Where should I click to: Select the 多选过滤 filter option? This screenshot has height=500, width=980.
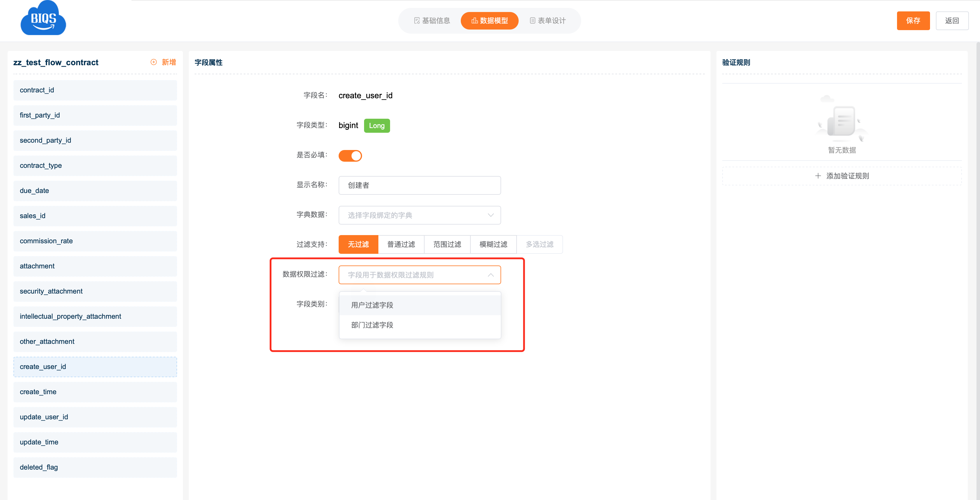coord(539,244)
